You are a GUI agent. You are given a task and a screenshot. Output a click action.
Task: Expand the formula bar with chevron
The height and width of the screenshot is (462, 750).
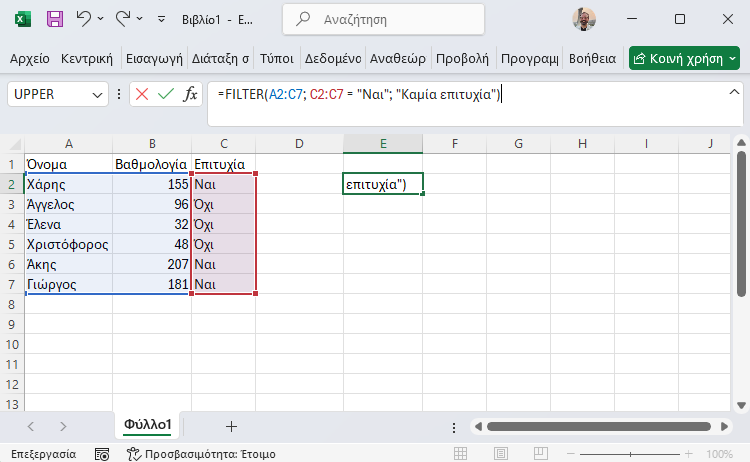pos(734,92)
